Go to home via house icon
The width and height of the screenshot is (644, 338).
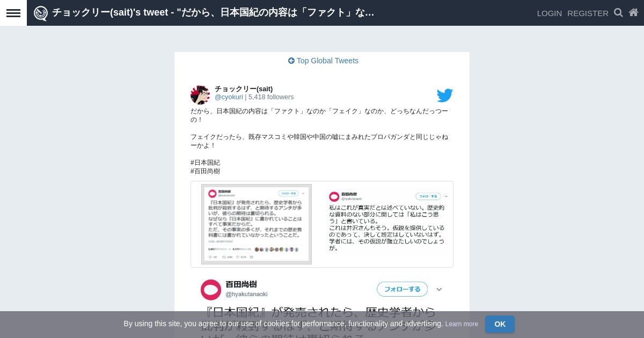click(x=633, y=13)
